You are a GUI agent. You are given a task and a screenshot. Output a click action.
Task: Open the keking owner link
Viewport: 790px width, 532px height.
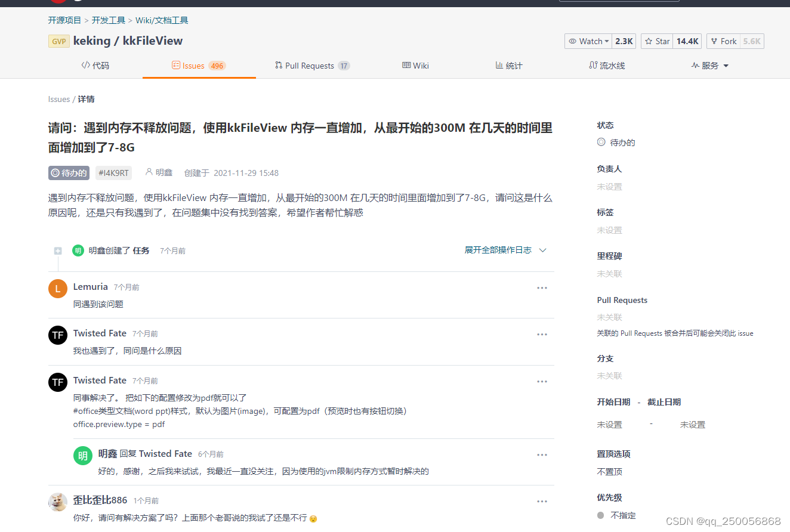[x=92, y=41]
